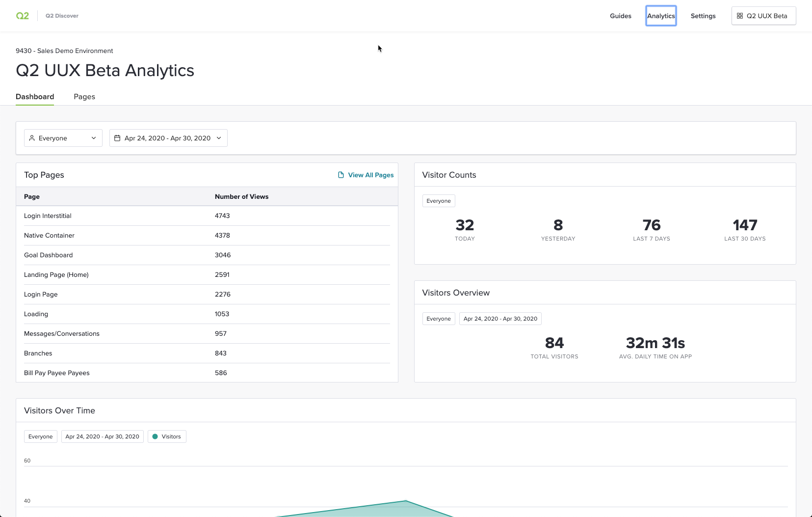Click the Q2 logo icon
812x517 pixels.
click(x=23, y=16)
